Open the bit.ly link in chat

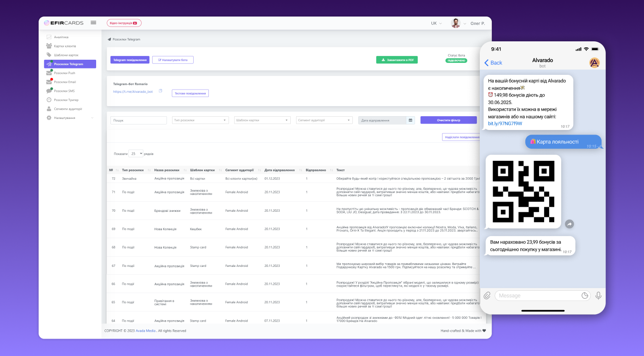pos(505,124)
